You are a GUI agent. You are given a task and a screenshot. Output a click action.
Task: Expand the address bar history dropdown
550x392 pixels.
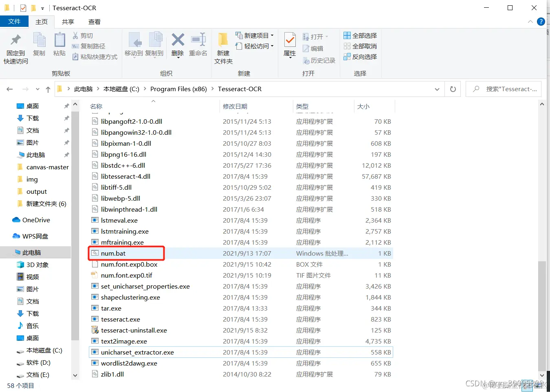tap(437, 89)
